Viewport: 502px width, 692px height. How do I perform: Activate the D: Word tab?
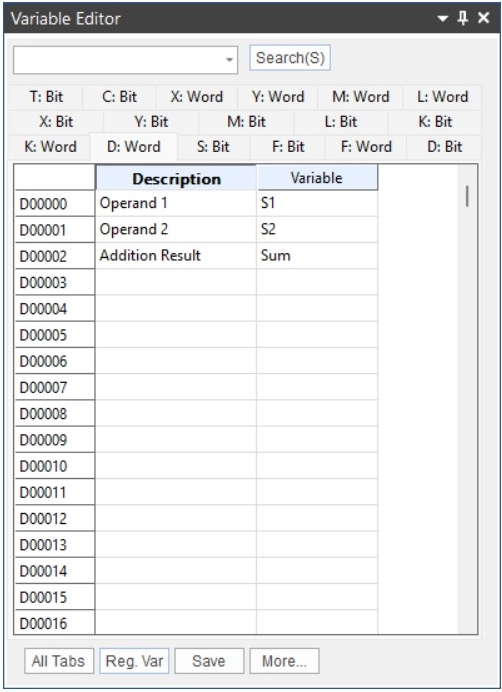point(134,147)
